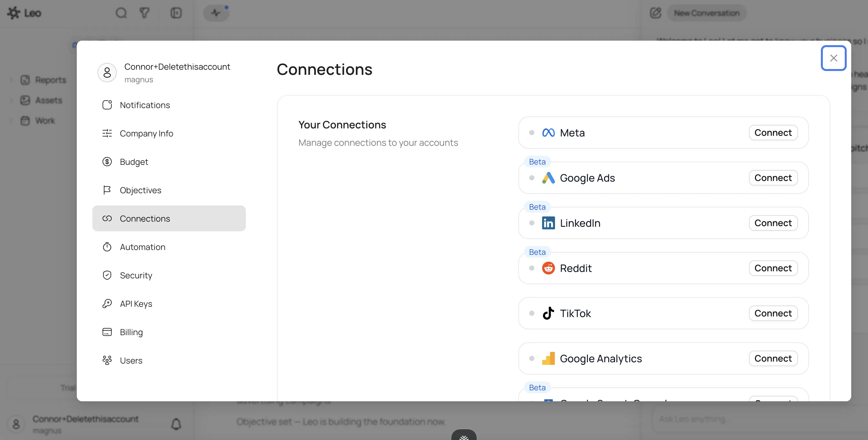Click the Billing card icon

tap(107, 332)
